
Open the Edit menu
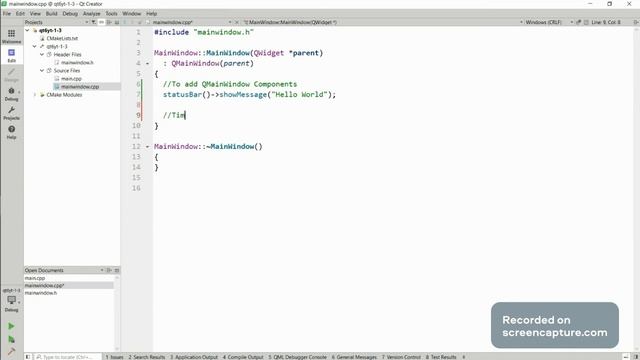tap(20, 13)
